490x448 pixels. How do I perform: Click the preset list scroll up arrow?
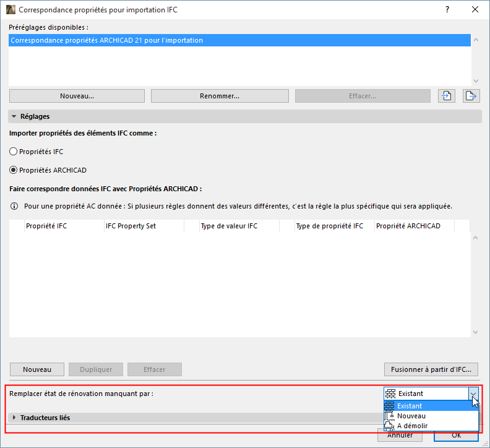(476, 40)
